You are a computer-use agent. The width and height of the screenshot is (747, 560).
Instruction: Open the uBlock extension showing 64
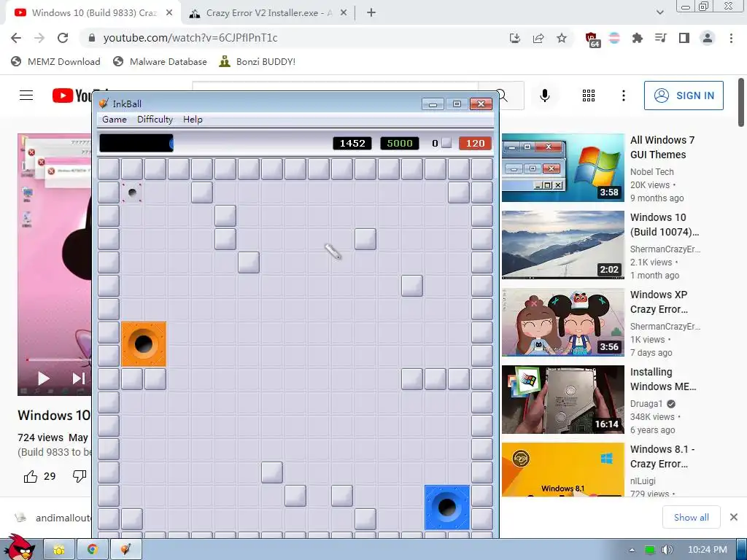pyautogui.click(x=592, y=39)
